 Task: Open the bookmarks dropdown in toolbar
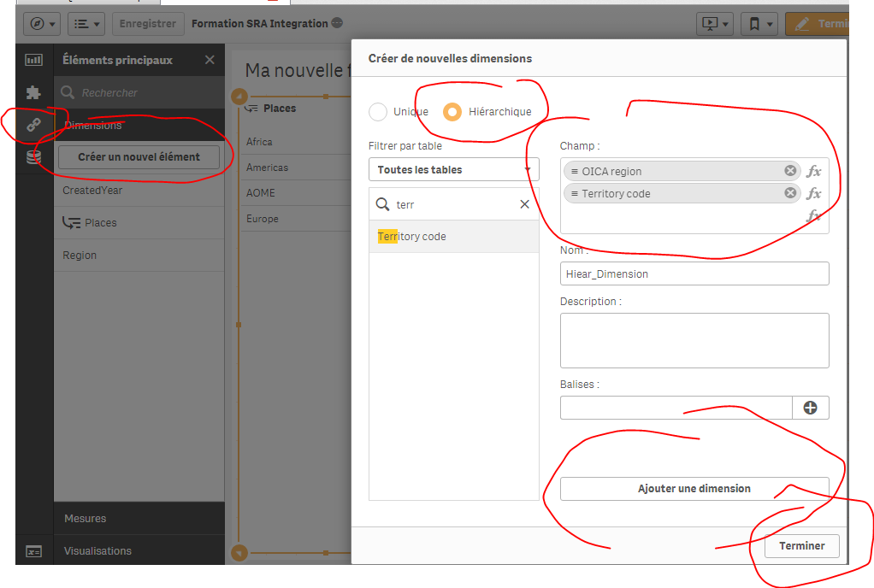tap(759, 24)
